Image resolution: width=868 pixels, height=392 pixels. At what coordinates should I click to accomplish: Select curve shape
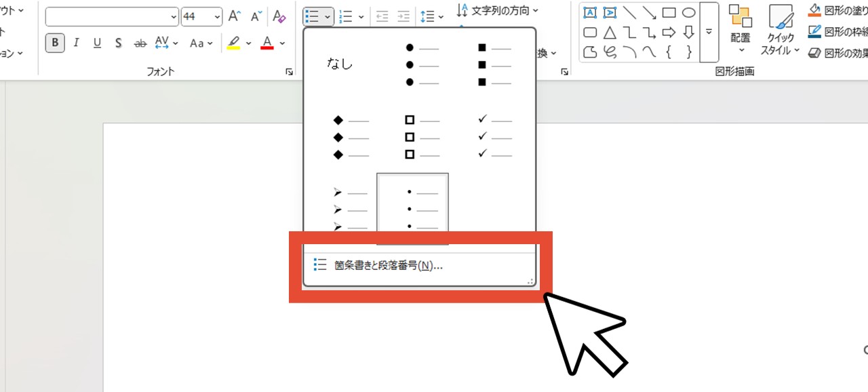tap(649, 52)
